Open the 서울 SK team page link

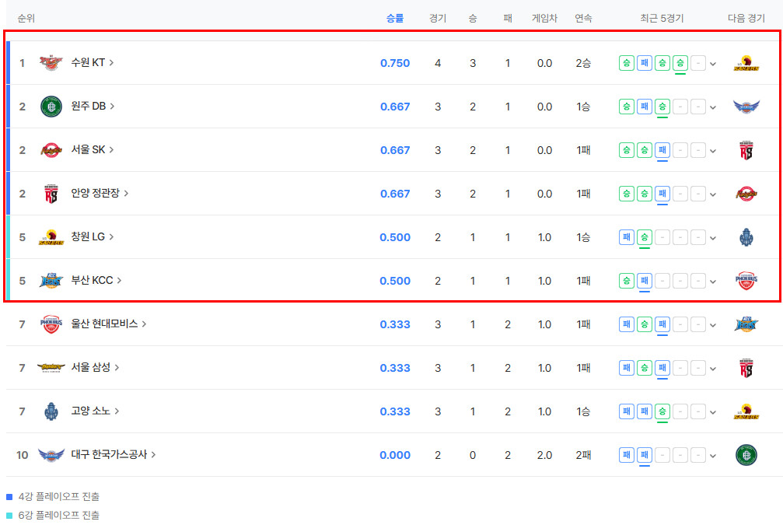(93, 149)
